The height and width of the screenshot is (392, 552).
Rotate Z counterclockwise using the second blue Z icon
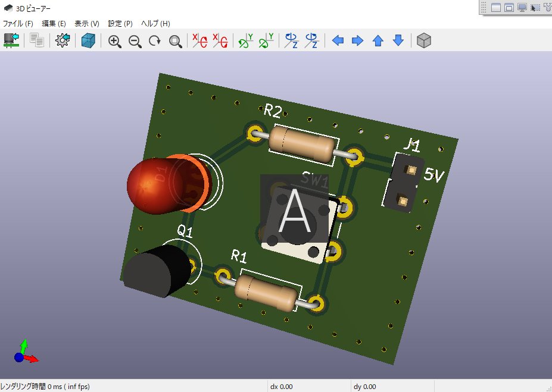click(311, 40)
